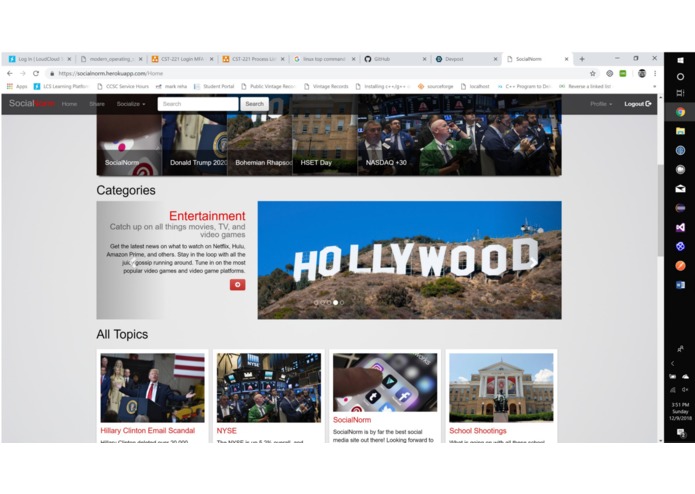Open a new tab with the plus button

pos(582,59)
